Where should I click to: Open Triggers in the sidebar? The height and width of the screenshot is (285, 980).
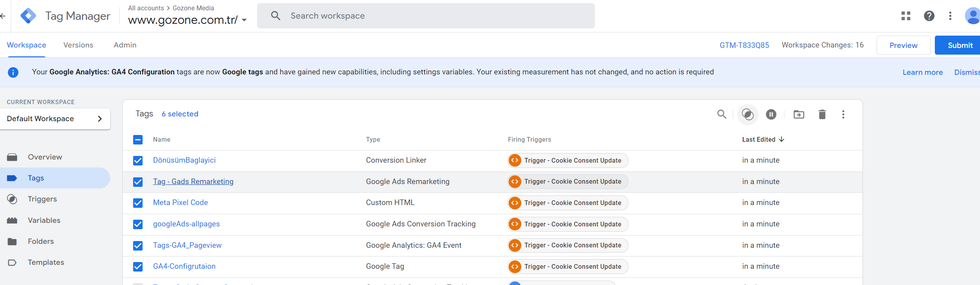coord(42,199)
